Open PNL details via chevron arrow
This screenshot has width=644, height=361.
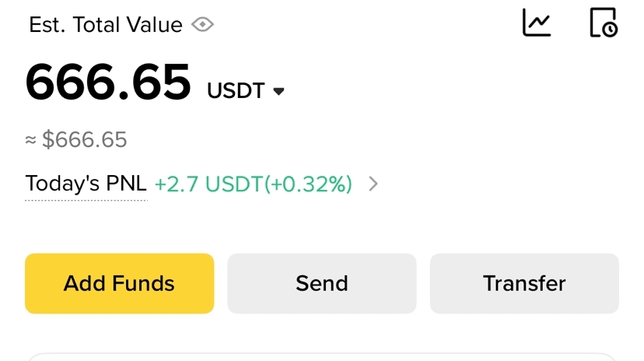click(373, 184)
